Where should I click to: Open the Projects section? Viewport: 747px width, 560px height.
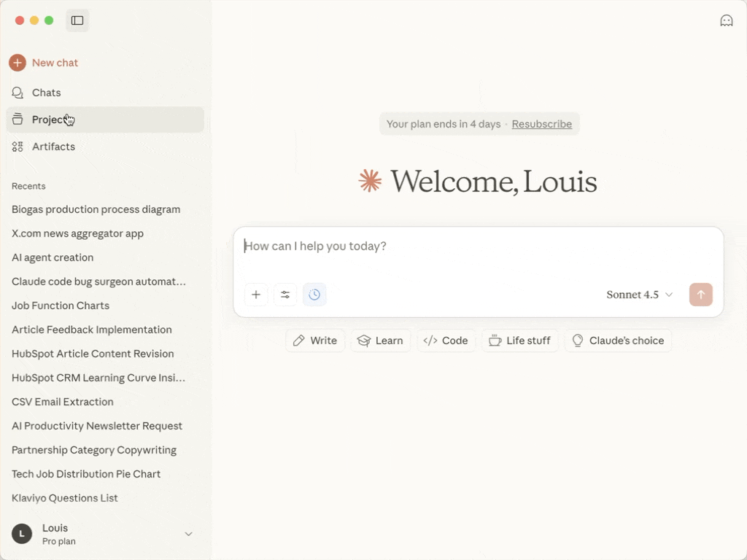pyautogui.click(x=105, y=120)
